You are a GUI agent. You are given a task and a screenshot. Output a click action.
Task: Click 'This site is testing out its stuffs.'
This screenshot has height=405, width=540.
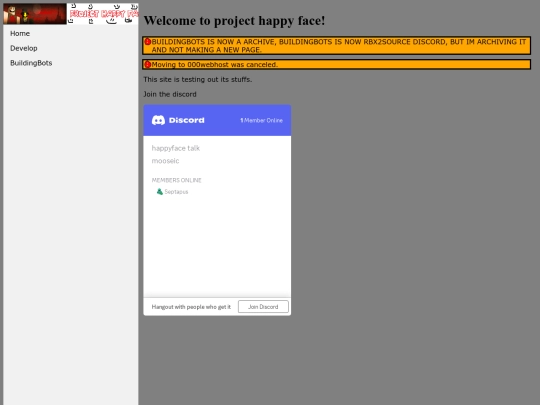click(198, 79)
